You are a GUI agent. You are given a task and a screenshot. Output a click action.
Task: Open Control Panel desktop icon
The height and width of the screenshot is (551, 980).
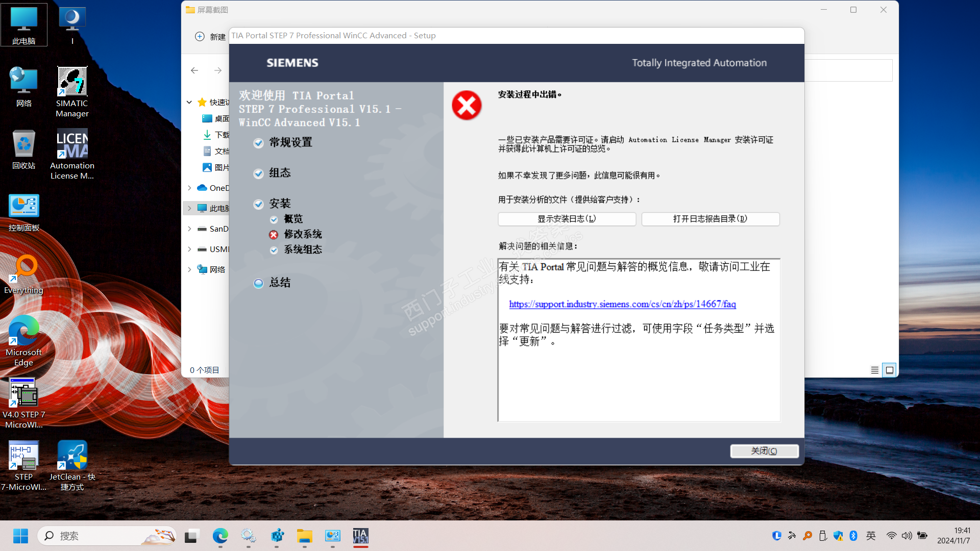[23, 206]
